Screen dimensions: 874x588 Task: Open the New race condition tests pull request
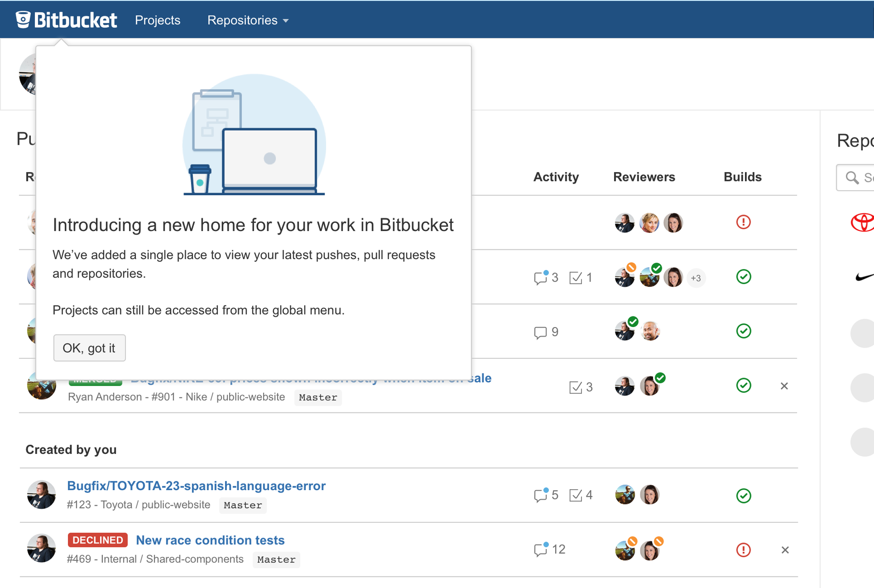[x=209, y=540]
